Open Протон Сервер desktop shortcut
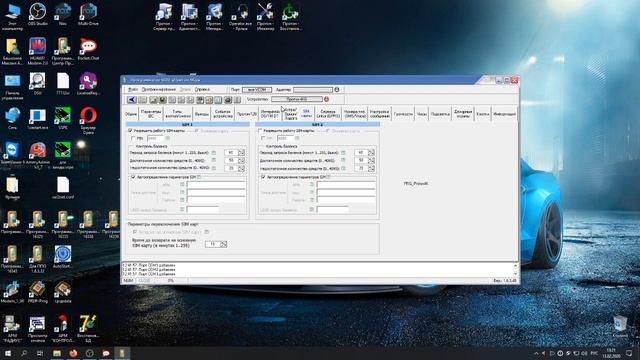Screen dimensions: 640x360 pos(164,17)
